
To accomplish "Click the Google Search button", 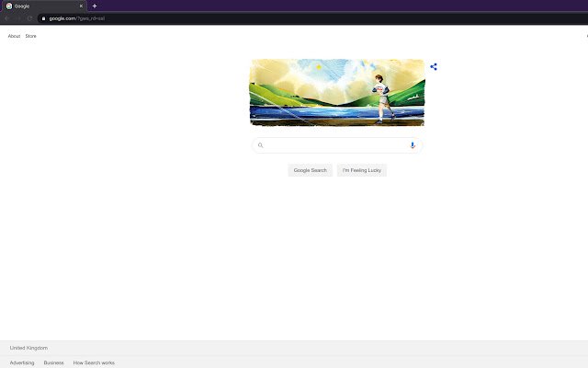I will click(311, 170).
